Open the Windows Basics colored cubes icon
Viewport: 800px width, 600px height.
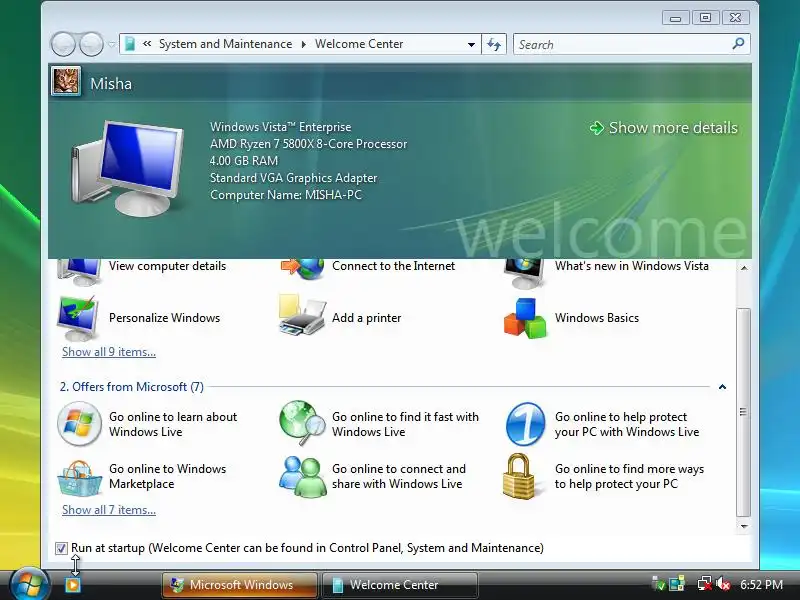(526, 318)
